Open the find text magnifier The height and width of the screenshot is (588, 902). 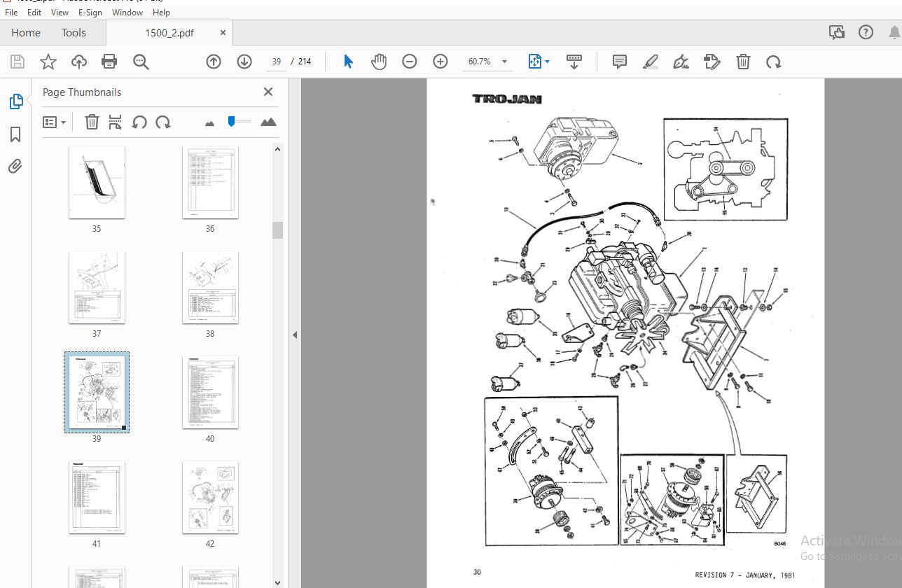[141, 62]
